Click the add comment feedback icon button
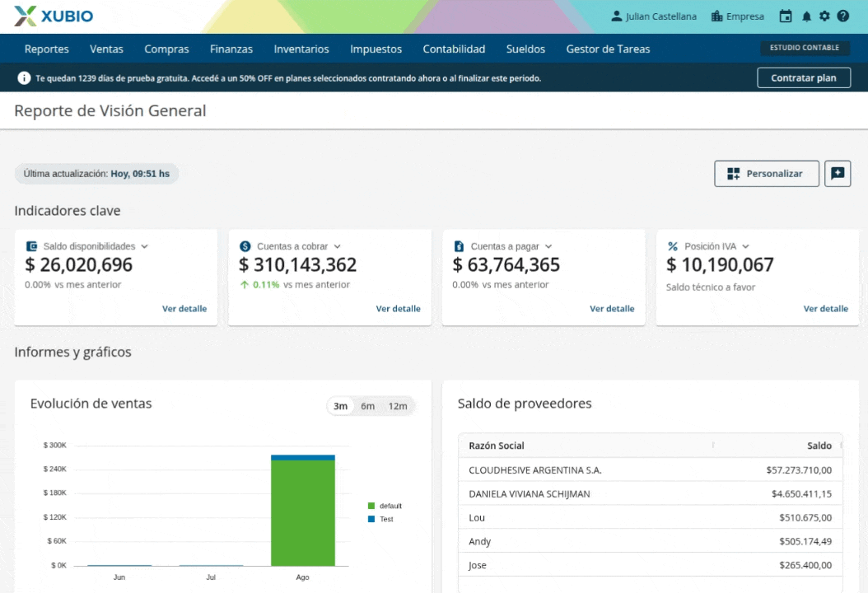 pos(838,173)
